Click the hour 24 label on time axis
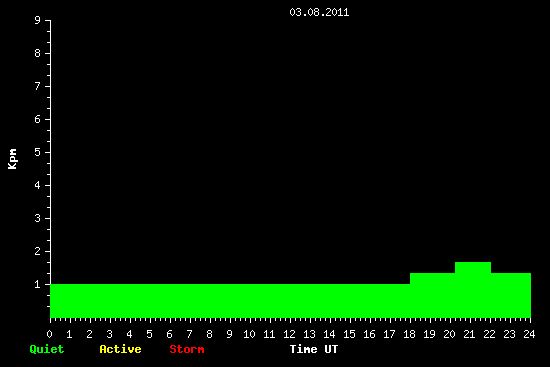 529,334
